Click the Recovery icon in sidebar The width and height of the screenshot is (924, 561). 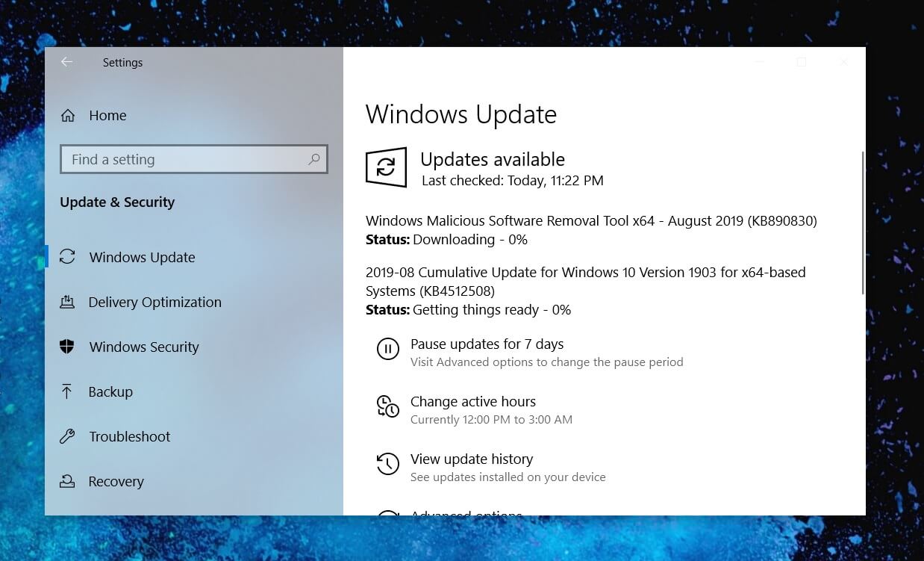click(x=67, y=481)
